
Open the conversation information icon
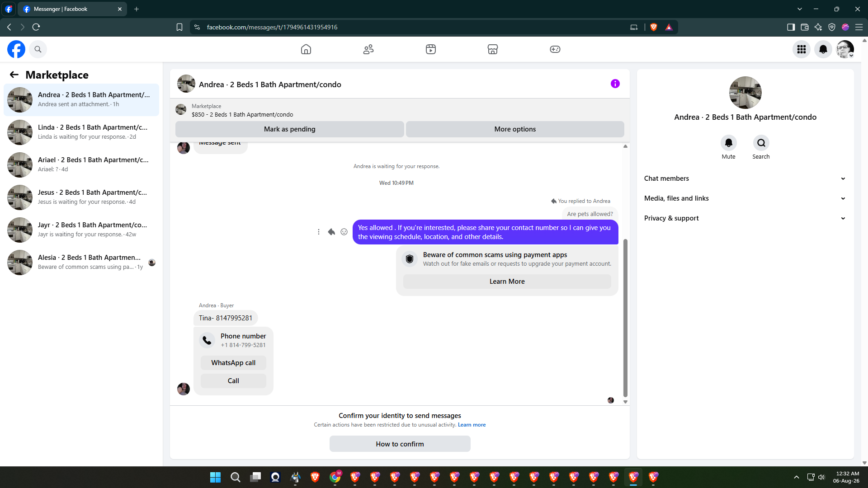615,84
